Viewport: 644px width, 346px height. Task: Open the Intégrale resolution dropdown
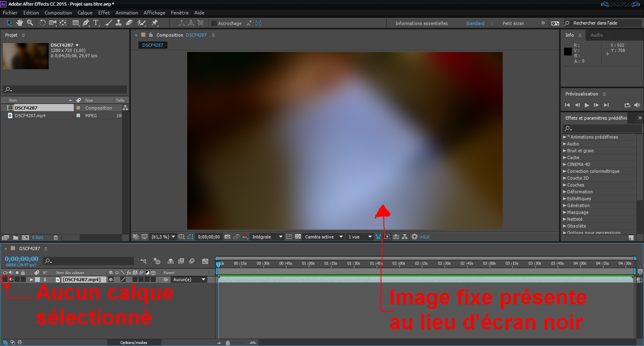[x=267, y=237]
